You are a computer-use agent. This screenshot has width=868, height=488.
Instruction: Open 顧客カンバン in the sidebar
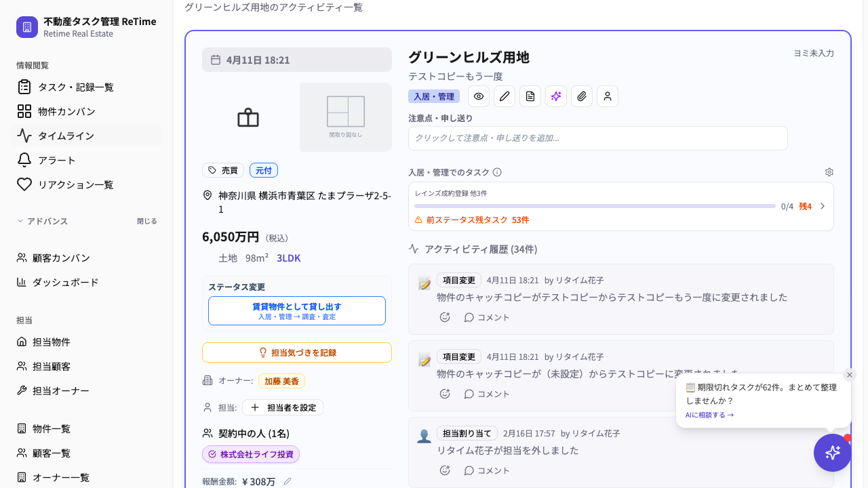pyautogui.click(x=87, y=258)
